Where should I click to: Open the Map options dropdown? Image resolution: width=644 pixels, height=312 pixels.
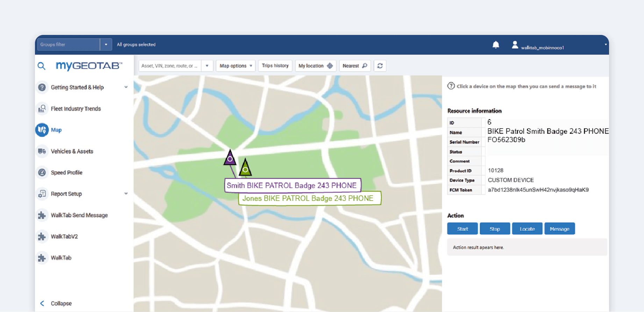coord(236,66)
